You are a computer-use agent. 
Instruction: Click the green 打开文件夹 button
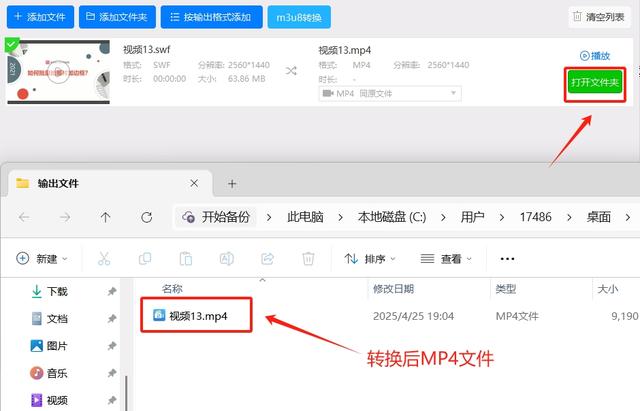(595, 82)
